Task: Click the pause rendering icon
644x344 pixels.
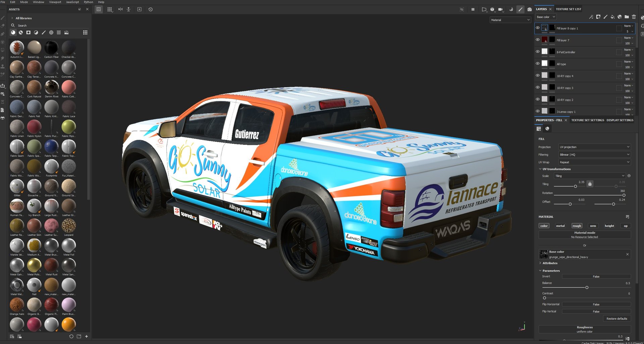Action: point(473,9)
